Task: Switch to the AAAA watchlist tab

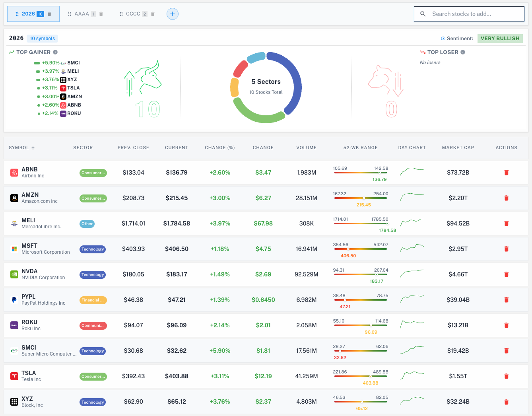Action: [82, 14]
